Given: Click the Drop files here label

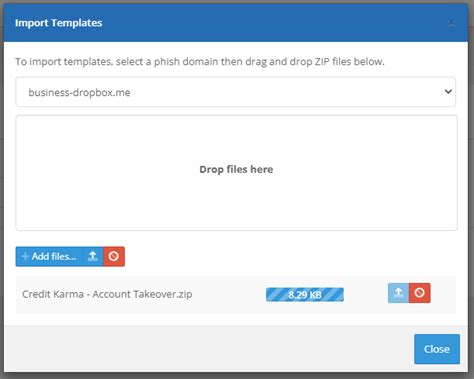Looking at the screenshot, I should [236, 169].
